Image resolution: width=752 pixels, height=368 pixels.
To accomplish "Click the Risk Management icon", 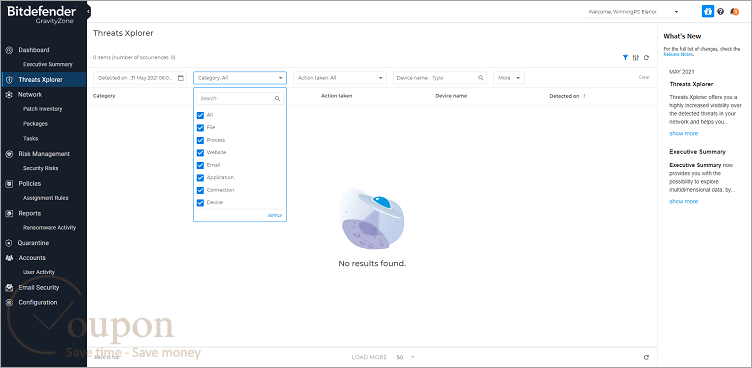I will (9, 154).
